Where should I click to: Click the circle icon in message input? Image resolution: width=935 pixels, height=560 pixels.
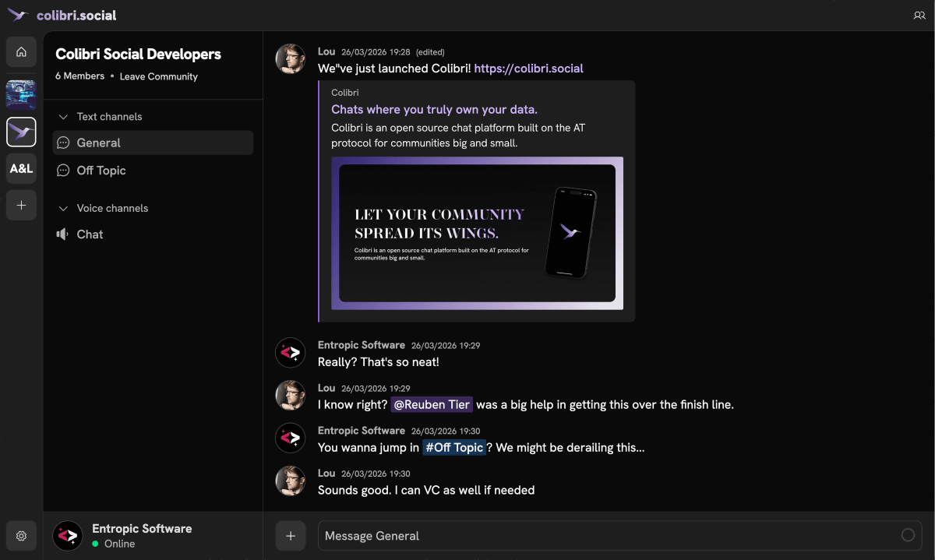click(908, 535)
